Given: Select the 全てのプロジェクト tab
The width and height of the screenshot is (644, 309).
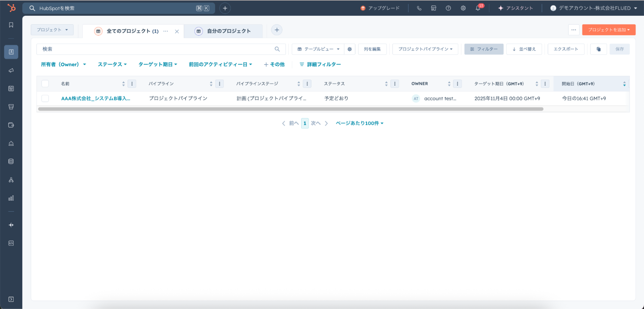Looking at the screenshot, I should pos(132,31).
